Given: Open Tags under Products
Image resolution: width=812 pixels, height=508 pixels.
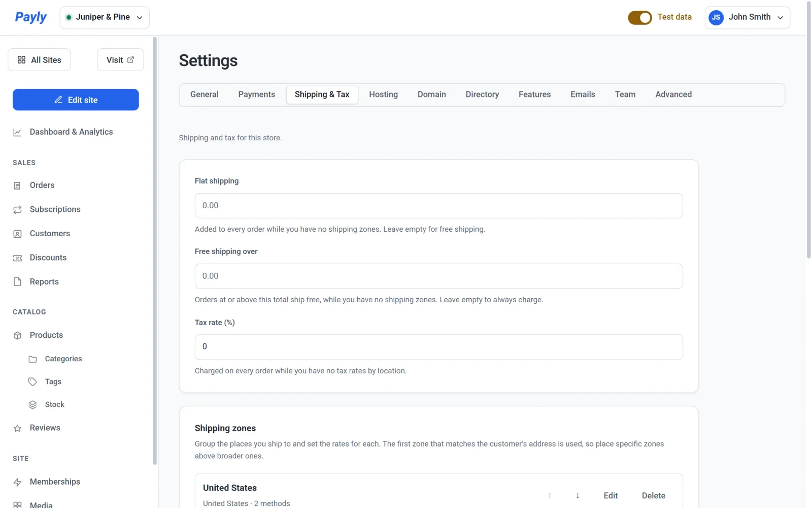Looking at the screenshot, I should [53, 382].
